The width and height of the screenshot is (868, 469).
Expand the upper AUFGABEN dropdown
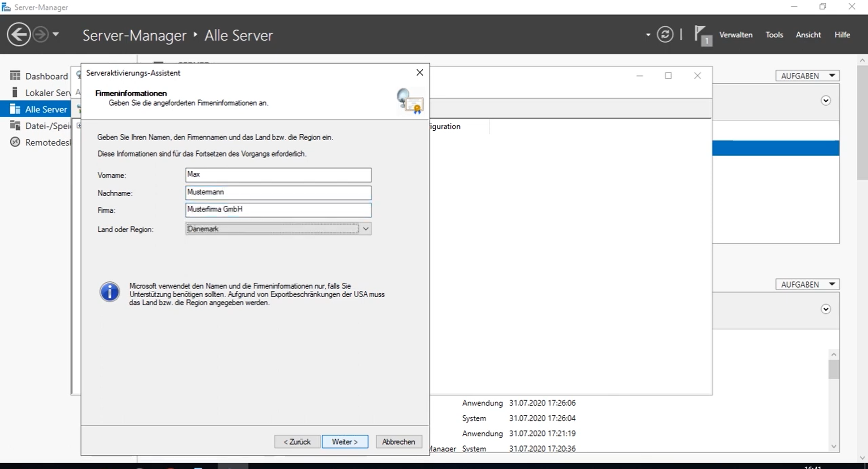(x=807, y=76)
